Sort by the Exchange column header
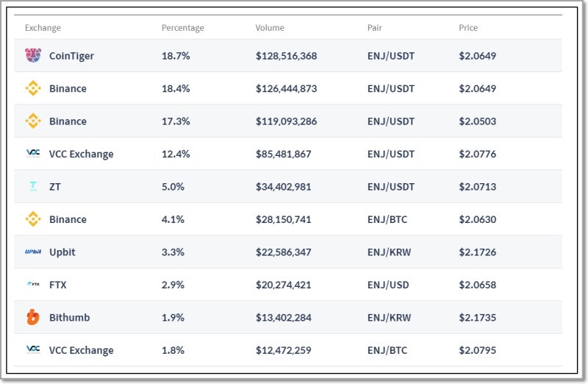 pos(43,28)
